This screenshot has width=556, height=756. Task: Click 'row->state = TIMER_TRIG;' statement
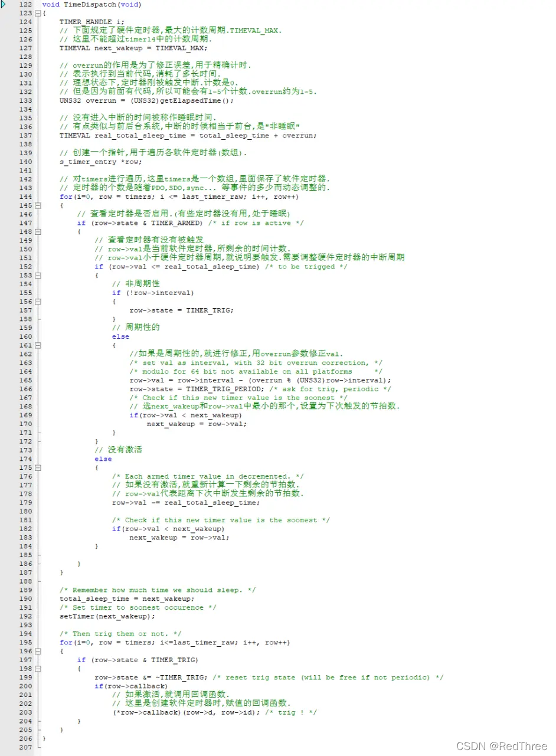tap(181, 310)
